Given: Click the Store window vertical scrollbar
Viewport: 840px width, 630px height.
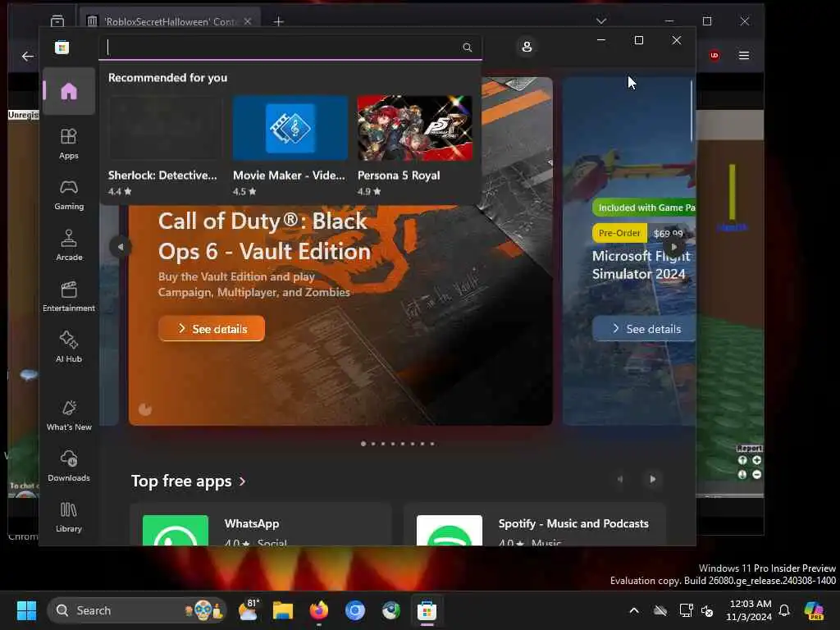Looking at the screenshot, I should pos(692,112).
